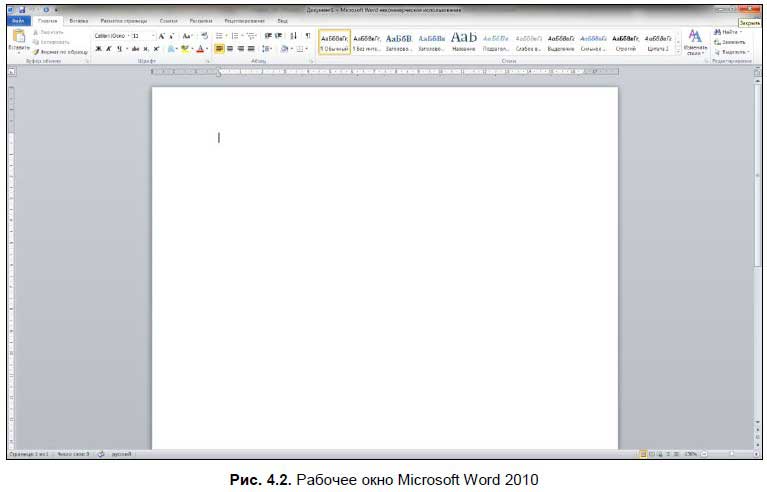This screenshot has width=767, height=492.
Task: Toggle Italic (К) formatting
Action: click(x=109, y=49)
